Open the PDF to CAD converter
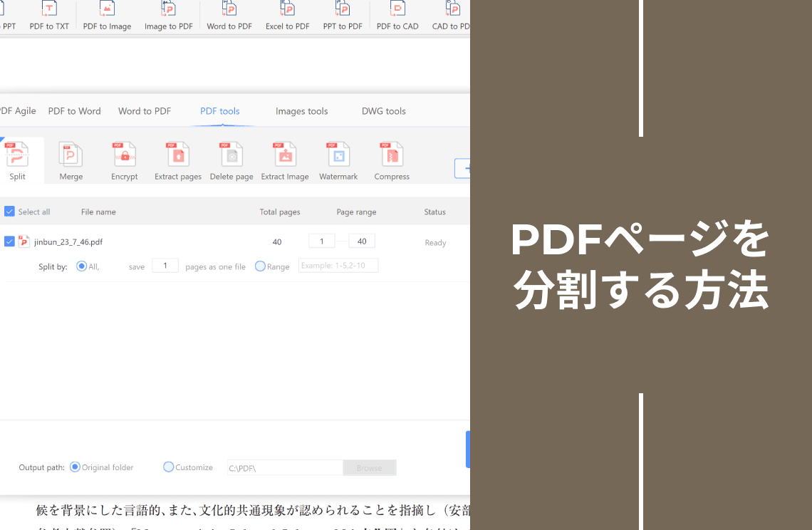 (397, 16)
